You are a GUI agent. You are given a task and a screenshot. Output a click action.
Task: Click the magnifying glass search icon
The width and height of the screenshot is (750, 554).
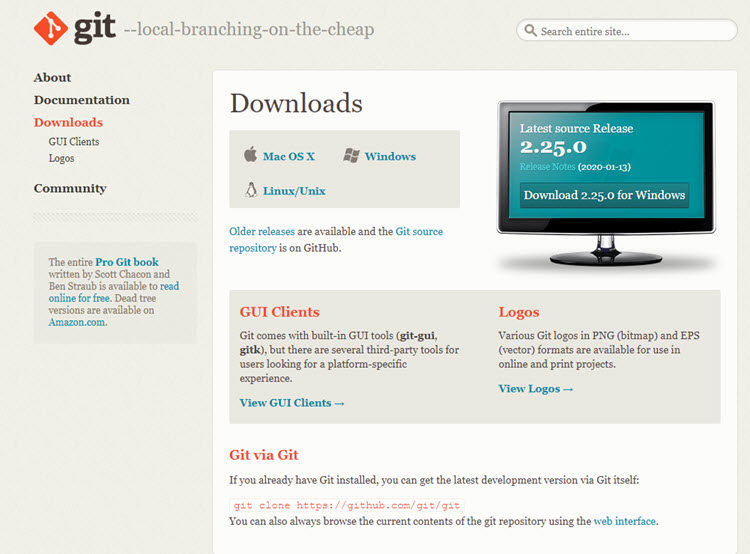coord(530,30)
